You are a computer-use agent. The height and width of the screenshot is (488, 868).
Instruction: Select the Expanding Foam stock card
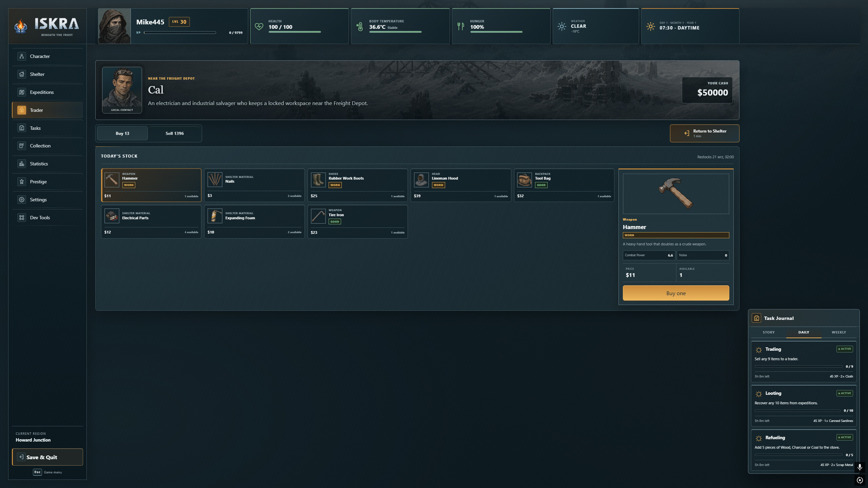click(254, 222)
